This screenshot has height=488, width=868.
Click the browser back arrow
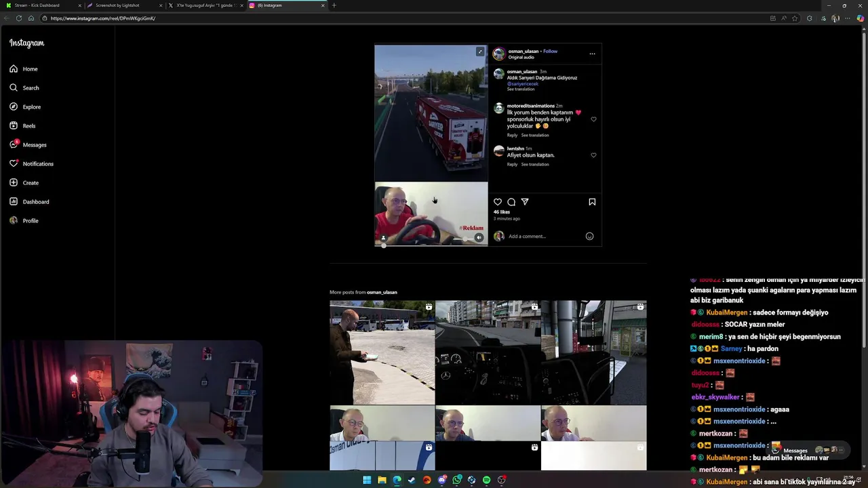pos(6,18)
